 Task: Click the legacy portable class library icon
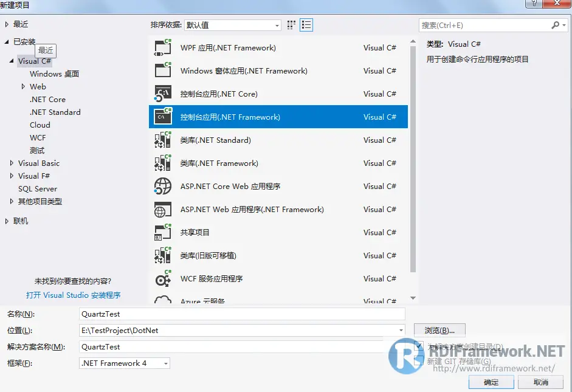click(163, 255)
